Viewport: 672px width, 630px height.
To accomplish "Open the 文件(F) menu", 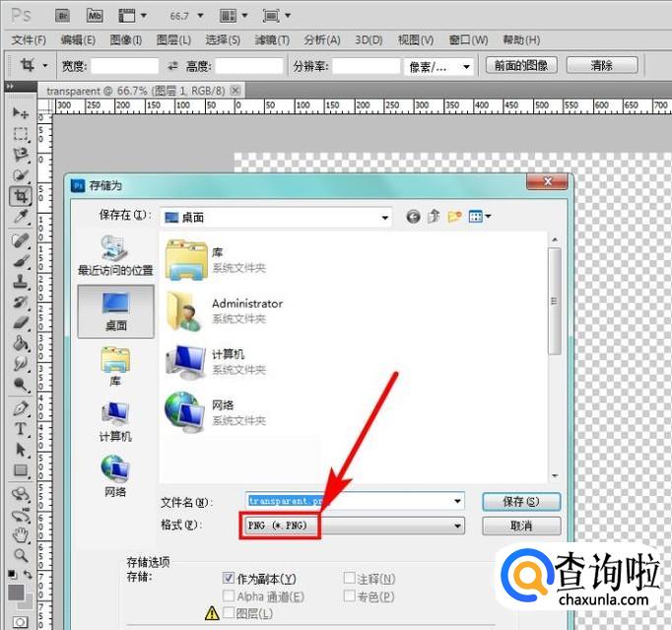I will [29, 39].
